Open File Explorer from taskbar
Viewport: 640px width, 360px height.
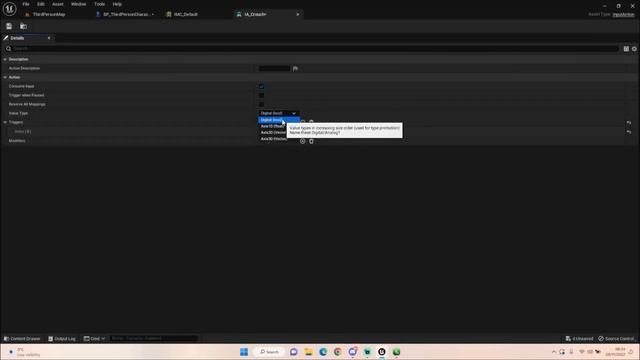click(x=308, y=352)
